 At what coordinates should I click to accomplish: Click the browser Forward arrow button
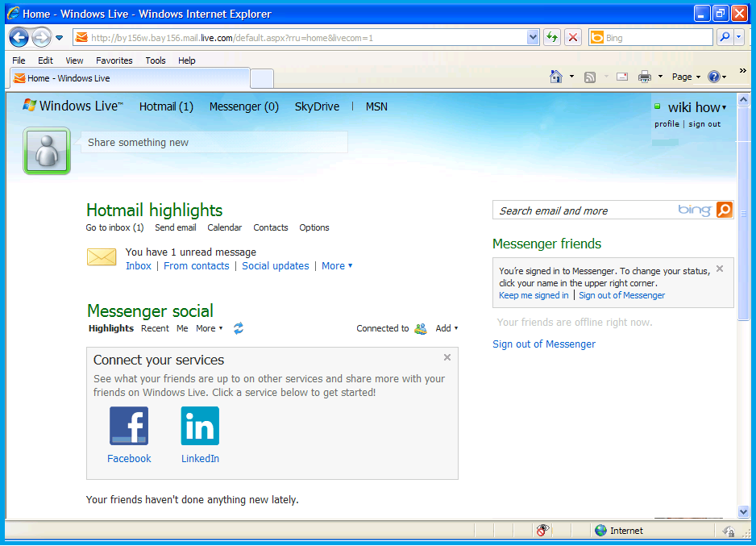(x=41, y=38)
